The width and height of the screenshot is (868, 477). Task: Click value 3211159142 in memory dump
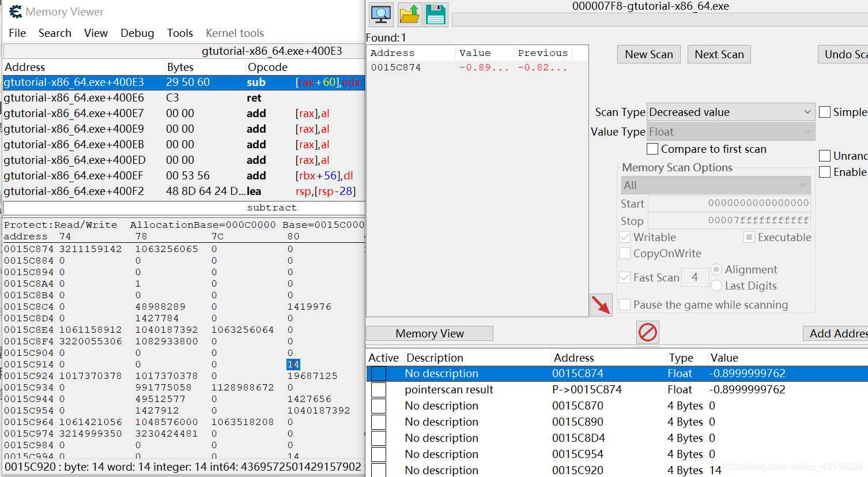[x=90, y=249]
